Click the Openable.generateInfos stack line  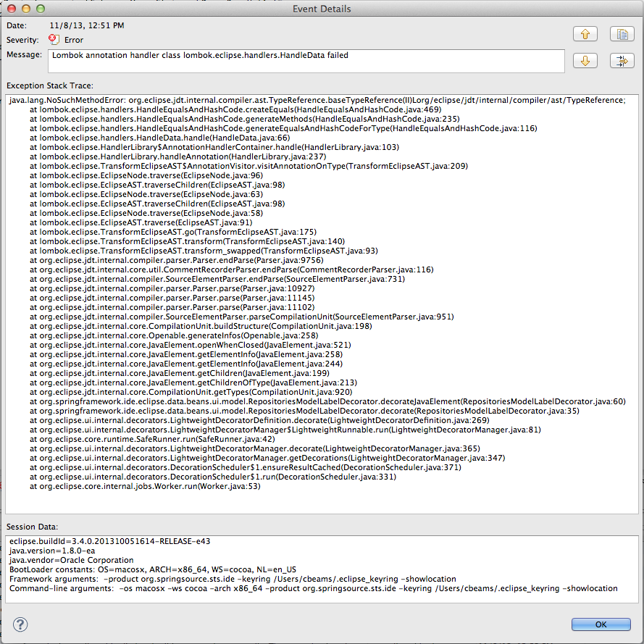click(174, 336)
